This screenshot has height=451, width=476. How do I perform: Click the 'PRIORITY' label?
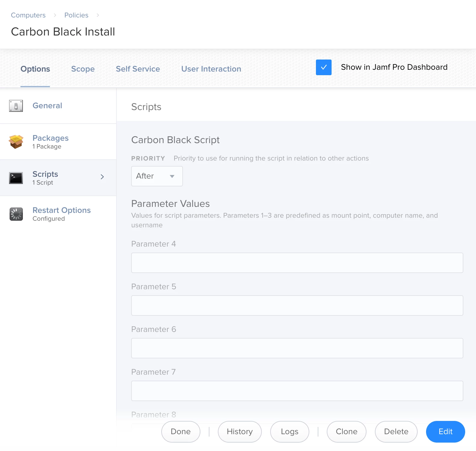click(148, 158)
